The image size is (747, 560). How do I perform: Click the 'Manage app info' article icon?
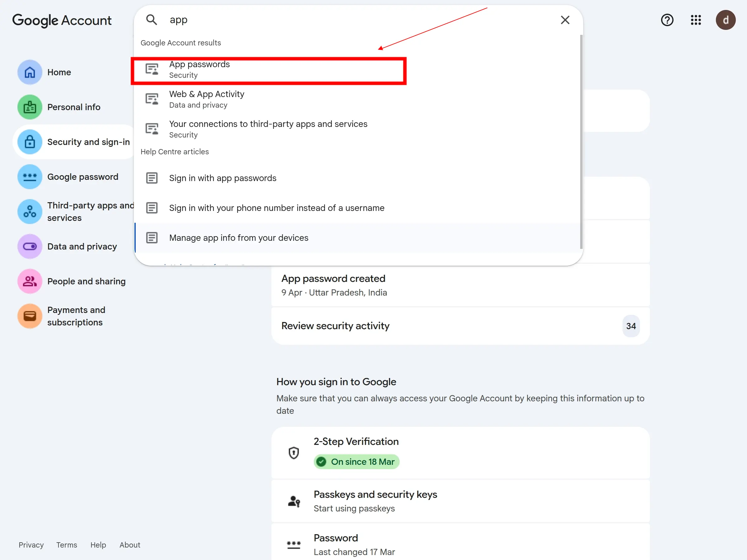tap(152, 238)
